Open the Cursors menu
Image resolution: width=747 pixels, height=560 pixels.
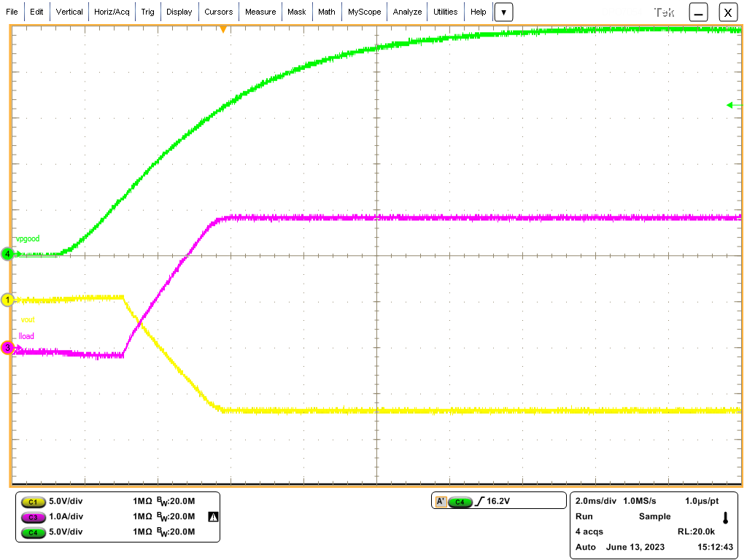tap(219, 11)
